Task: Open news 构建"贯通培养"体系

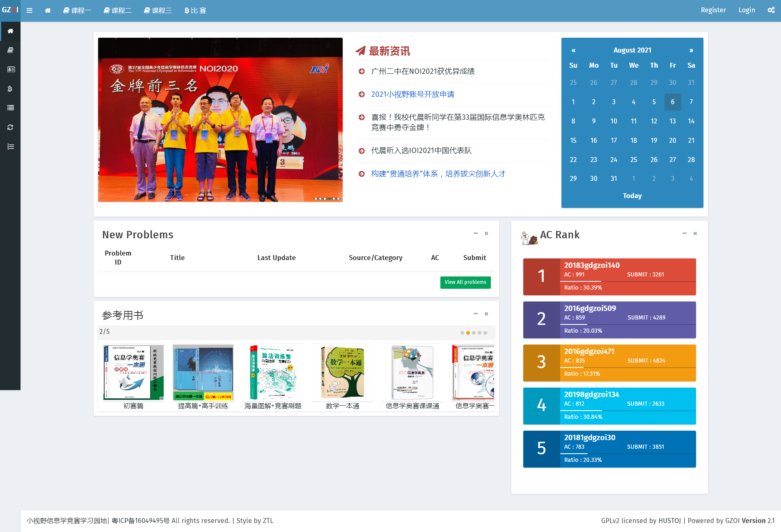Action: pyautogui.click(x=438, y=174)
